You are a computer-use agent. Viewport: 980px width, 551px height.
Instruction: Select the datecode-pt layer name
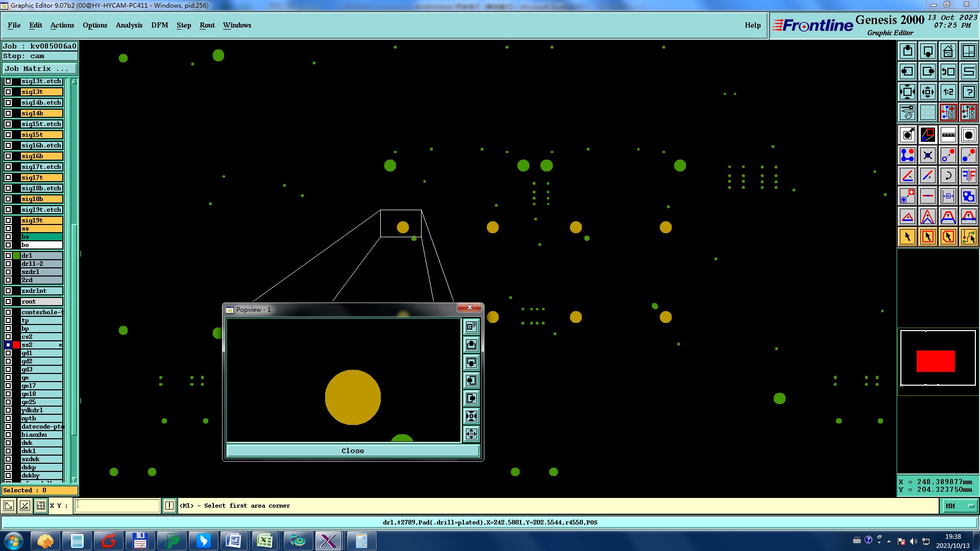pyautogui.click(x=41, y=427)
